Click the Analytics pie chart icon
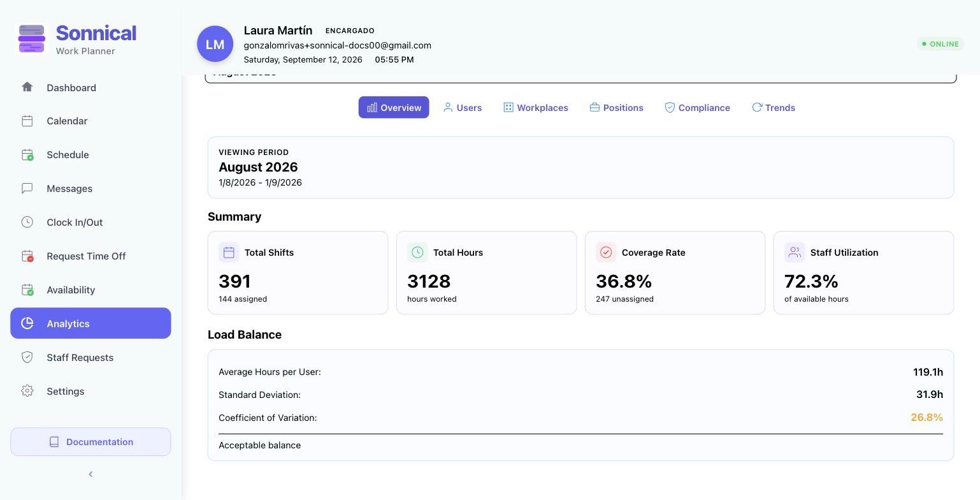The height and width of the screenshot is (500, 980). pyautogui.click(x=27, y=323)
